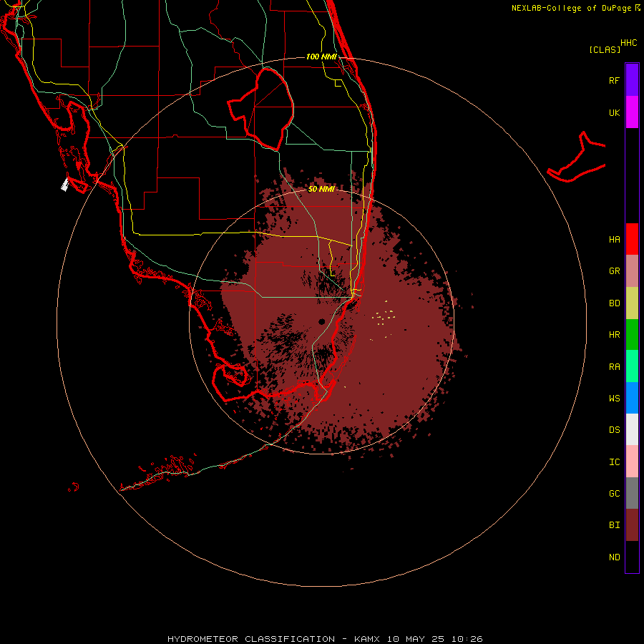Click the HR legend label

[614, 335]
